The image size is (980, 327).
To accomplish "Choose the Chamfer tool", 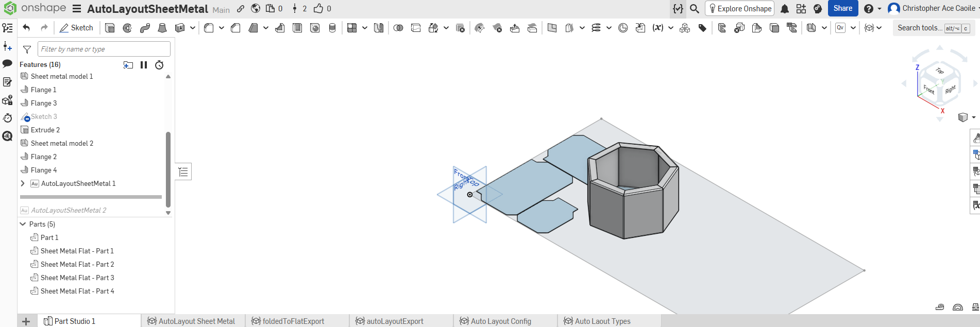I will click(235, 28).
